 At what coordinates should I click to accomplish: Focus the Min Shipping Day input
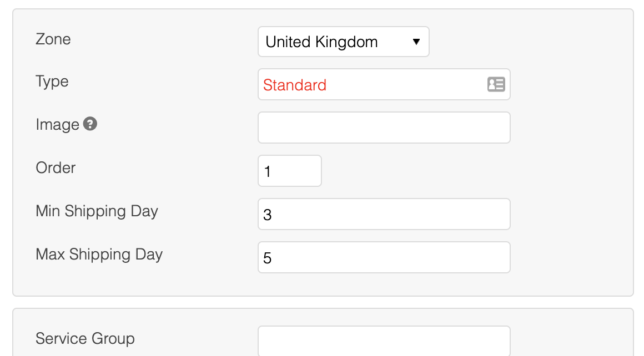pos(384,214)
